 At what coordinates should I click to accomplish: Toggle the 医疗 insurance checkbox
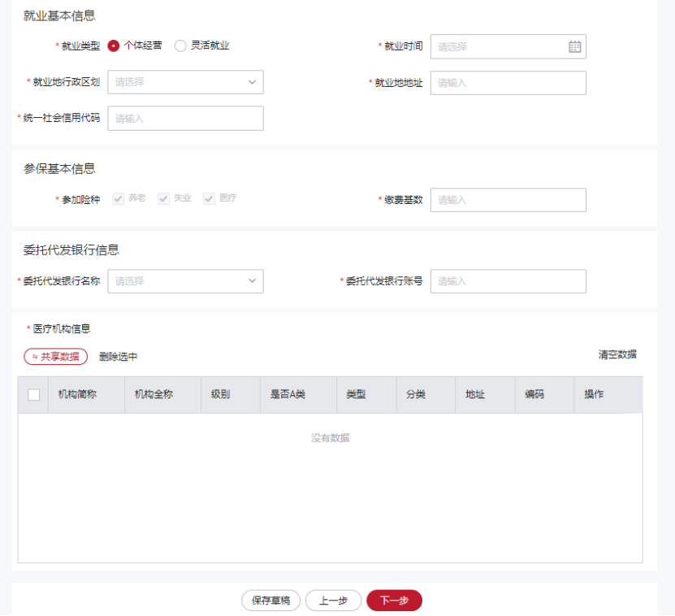tap(210, 198)
